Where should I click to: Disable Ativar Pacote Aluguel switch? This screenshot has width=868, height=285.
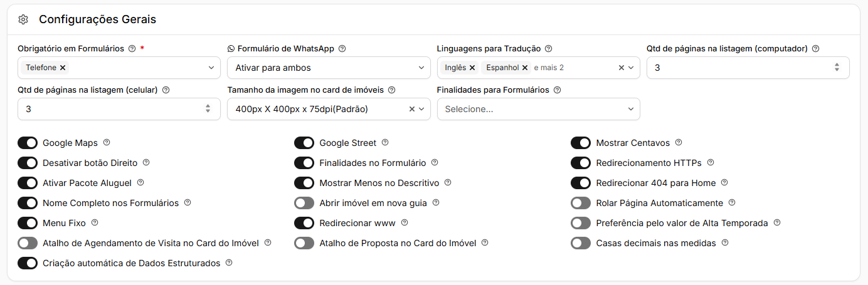[x=28, y=183]
